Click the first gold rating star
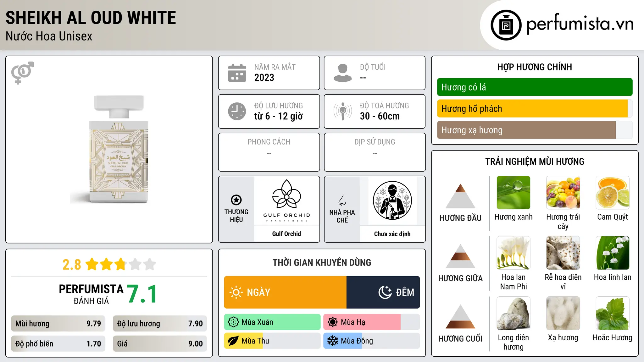This screenshot has width=644, height=362. [92, 264]
